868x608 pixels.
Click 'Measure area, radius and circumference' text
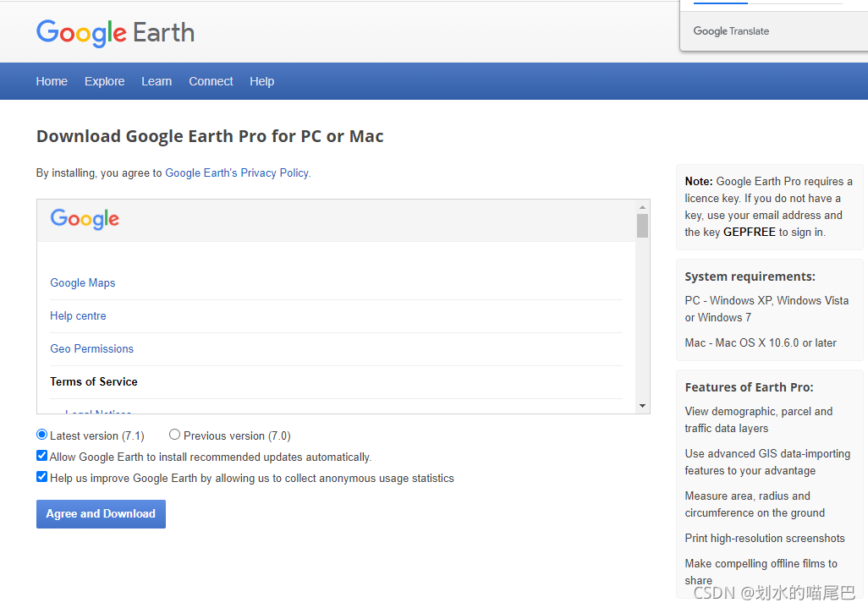(x=755, y=505)
